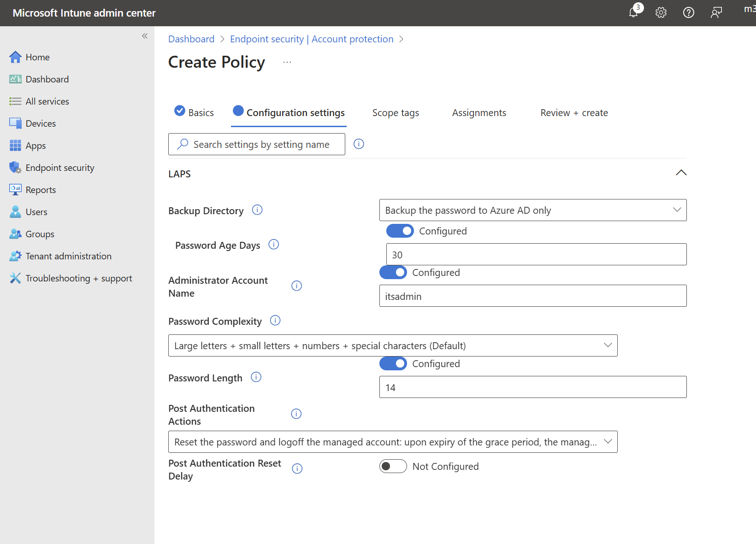Click the All services list icon
This screenshot has width=756, height=544.
15,101
